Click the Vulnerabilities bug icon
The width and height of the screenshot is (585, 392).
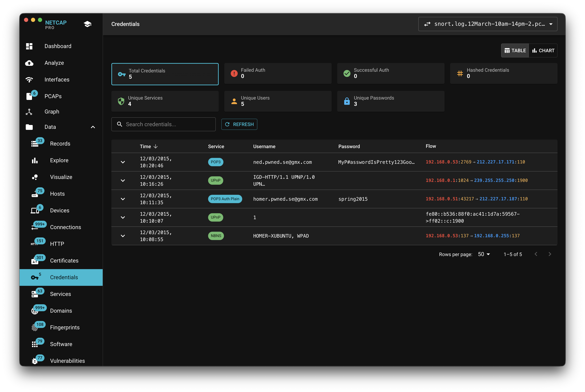coord(35,361)
